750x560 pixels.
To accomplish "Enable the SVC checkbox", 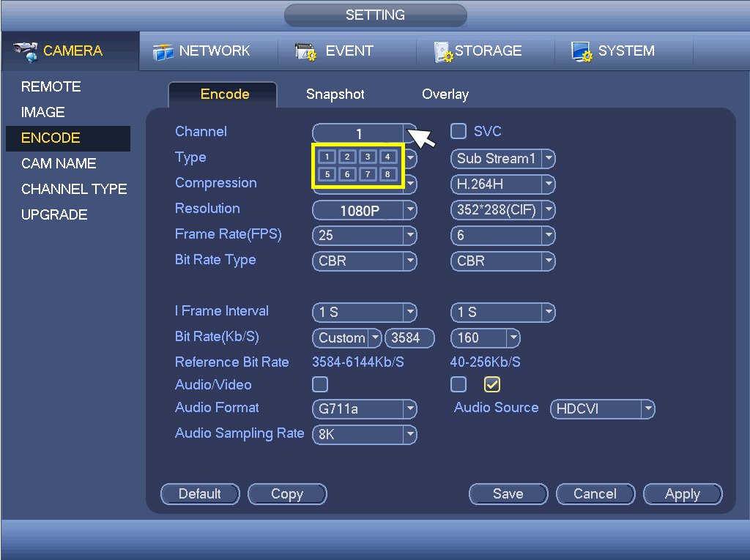I will point(458,132).
